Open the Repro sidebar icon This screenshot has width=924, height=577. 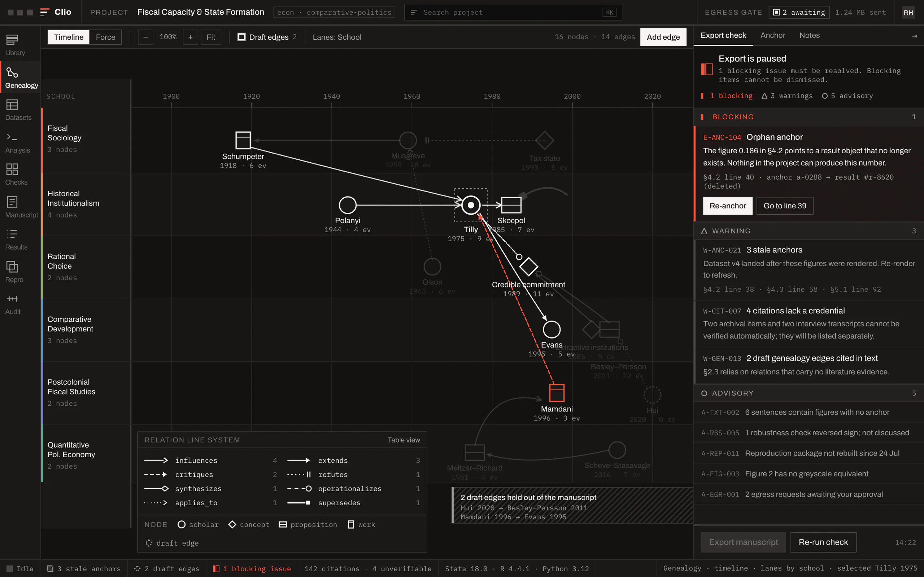(12, 267)
